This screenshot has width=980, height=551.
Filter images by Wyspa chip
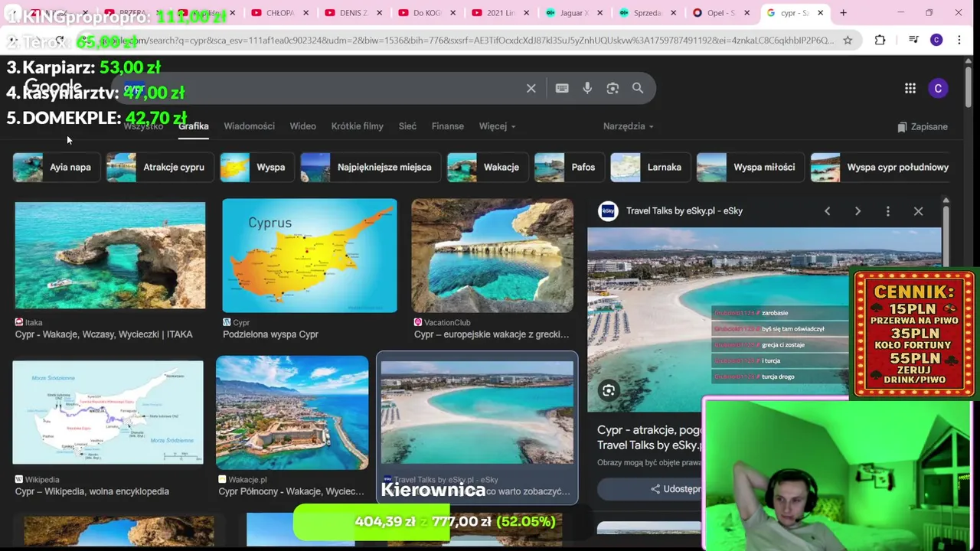[x=258, y=168]
